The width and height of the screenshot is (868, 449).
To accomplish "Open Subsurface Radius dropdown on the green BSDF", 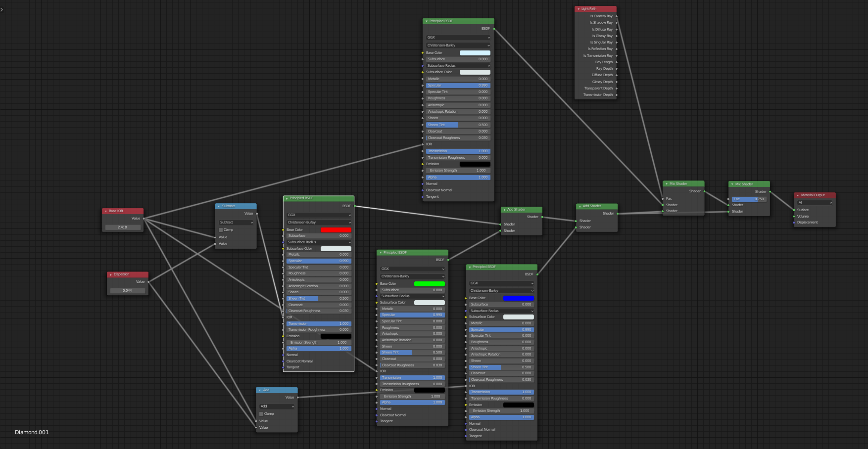I will click(x=412, y=296).
